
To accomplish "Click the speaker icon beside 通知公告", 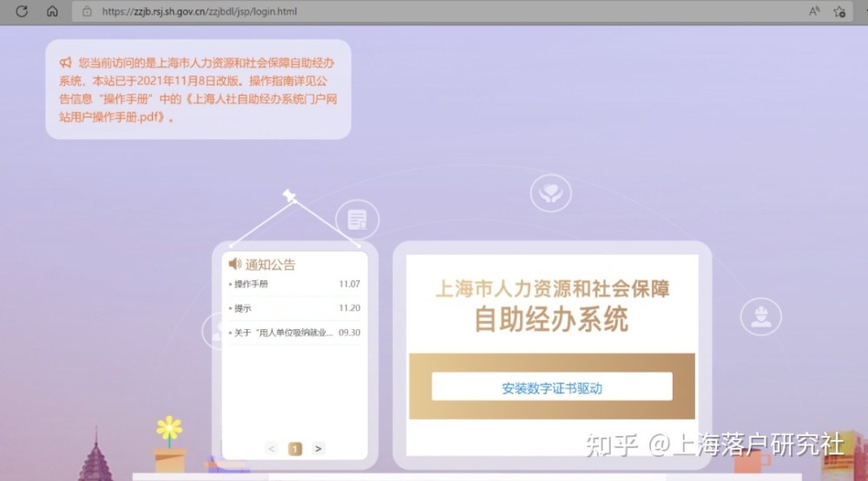I will pos(235,263).
